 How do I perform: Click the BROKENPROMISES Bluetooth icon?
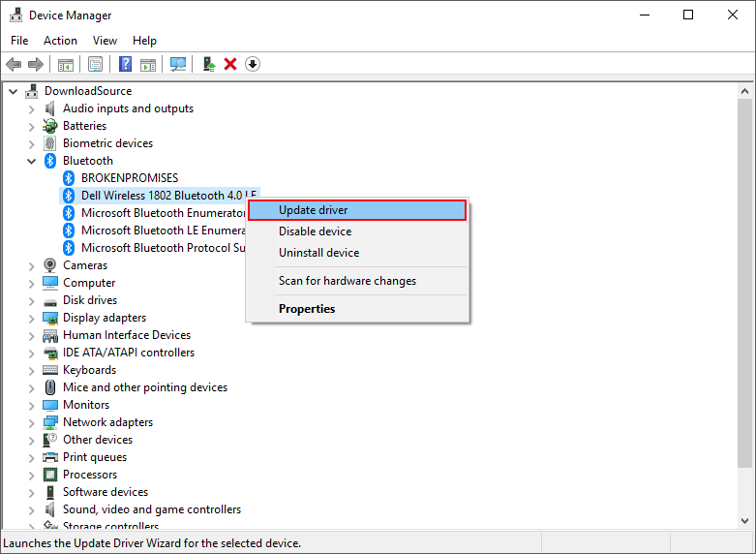tap(69, 178)
